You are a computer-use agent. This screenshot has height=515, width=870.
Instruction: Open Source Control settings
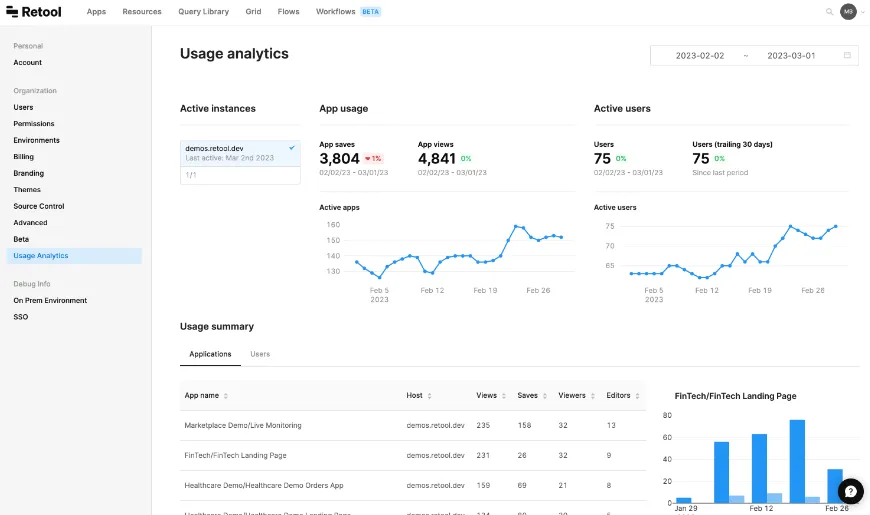(x=39, y=206)
